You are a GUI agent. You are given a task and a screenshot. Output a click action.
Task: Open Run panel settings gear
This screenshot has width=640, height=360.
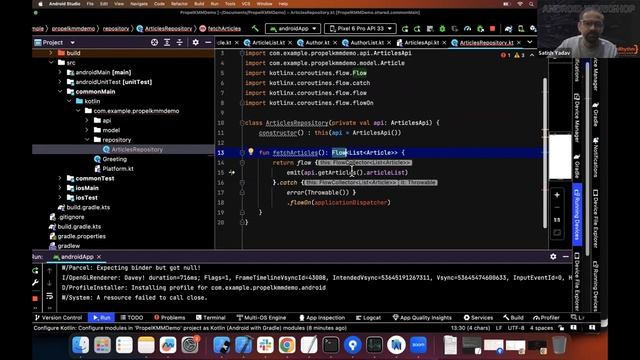click(553, 257)
